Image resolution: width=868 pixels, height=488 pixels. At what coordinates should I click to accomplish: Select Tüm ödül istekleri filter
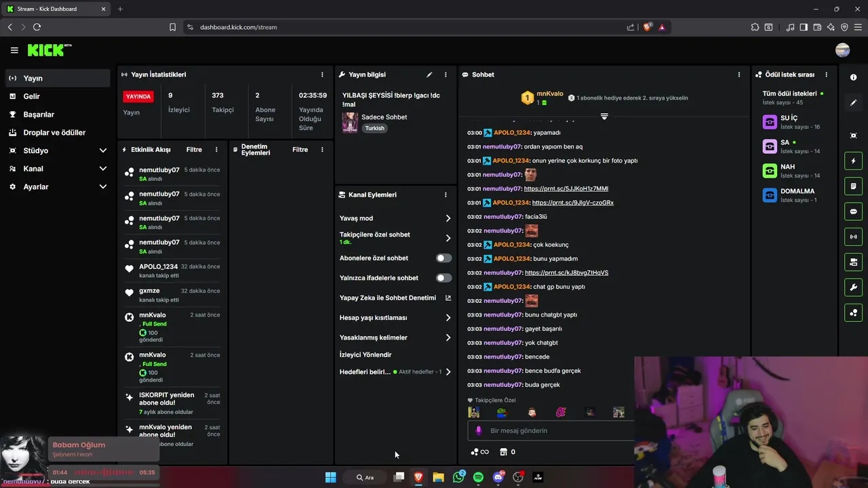[x=793, y=98]
